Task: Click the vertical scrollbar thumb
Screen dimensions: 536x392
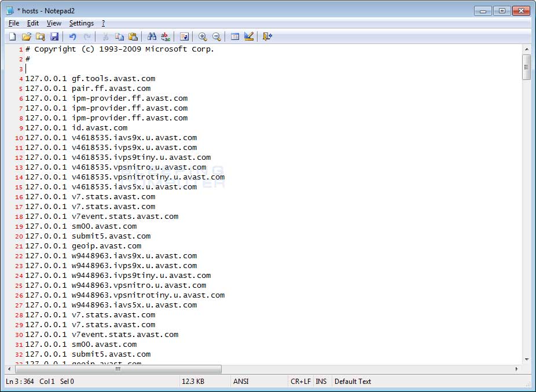Action: click(527, 67)
